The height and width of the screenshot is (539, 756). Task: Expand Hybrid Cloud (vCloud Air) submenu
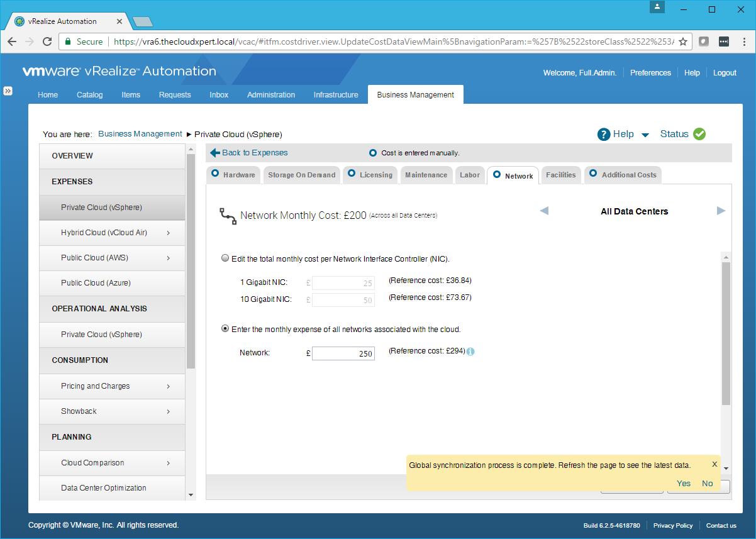coord(169,233)
